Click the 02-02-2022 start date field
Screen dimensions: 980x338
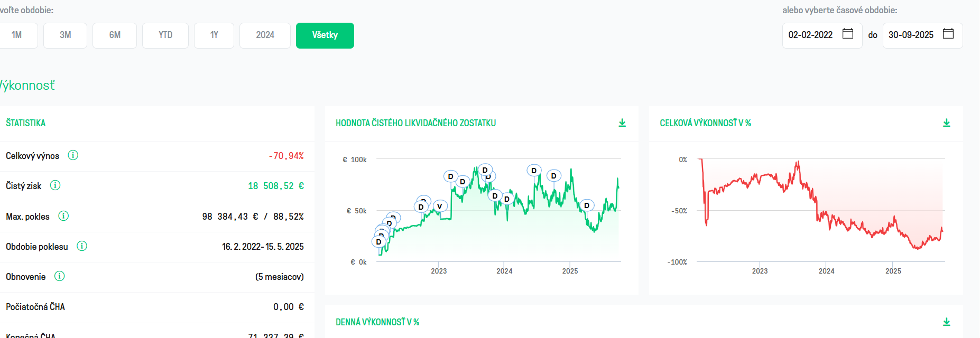coord(822,35)
